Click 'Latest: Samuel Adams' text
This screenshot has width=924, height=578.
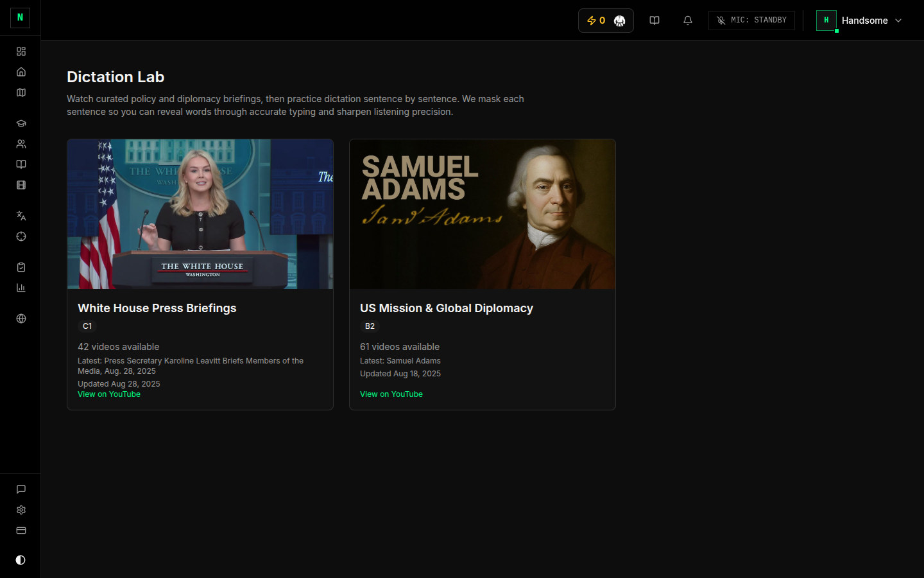[400, 361]
